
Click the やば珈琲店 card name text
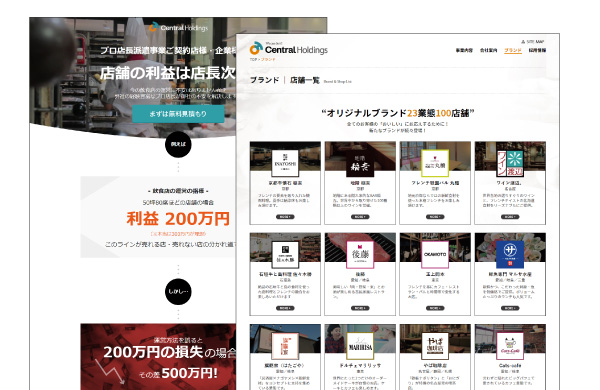(435, 366)
